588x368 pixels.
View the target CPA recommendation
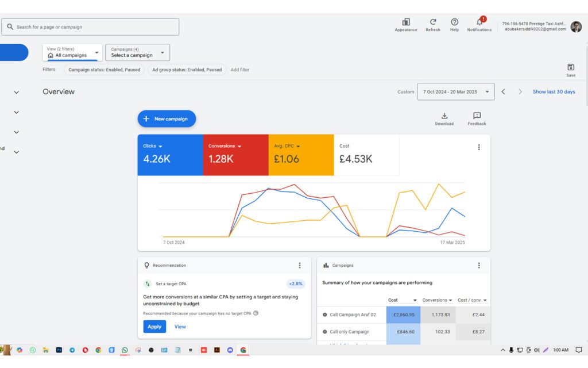click(x=180, y=327)
